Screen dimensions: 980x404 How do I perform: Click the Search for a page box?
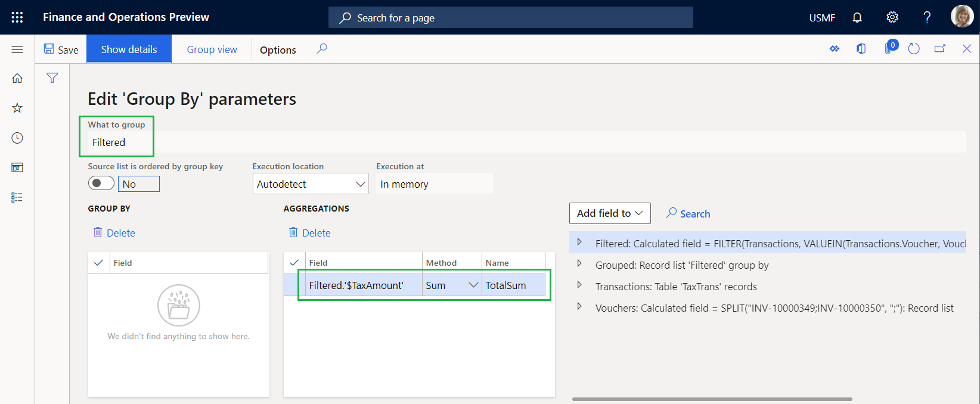click(x=511, y=17)
